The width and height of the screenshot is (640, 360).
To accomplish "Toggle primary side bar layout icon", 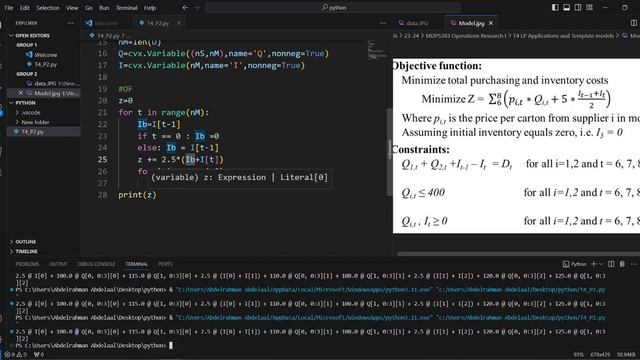I will click(555, 7).
